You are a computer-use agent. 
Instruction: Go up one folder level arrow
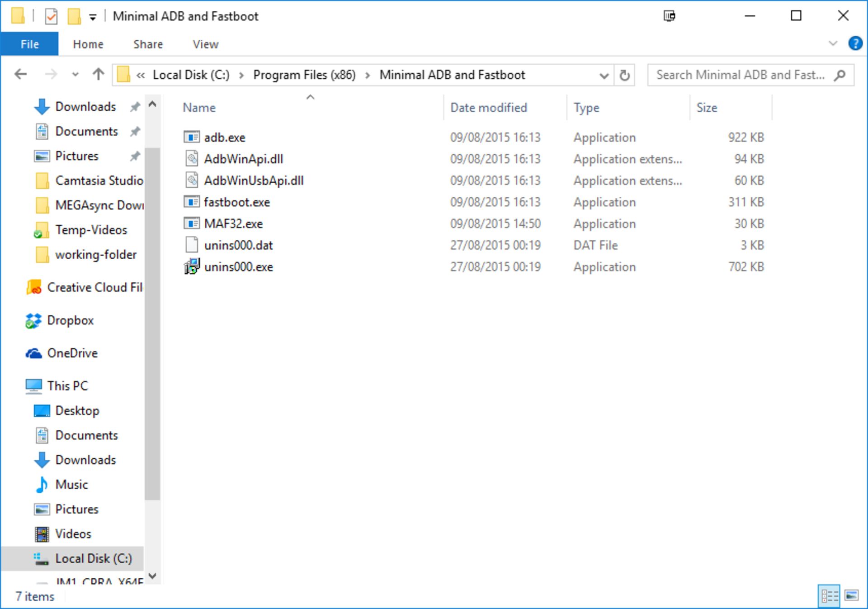98,74
